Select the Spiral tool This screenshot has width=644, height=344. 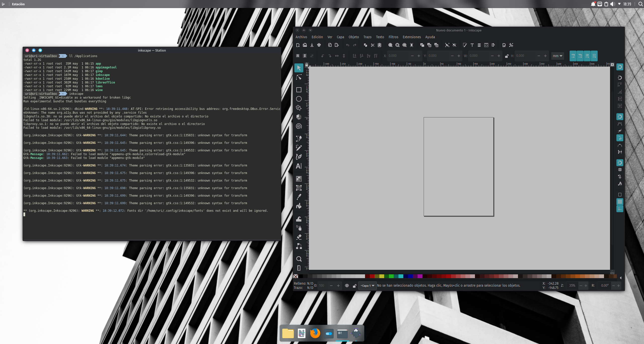pyautogui.click(x=299, y=126)
